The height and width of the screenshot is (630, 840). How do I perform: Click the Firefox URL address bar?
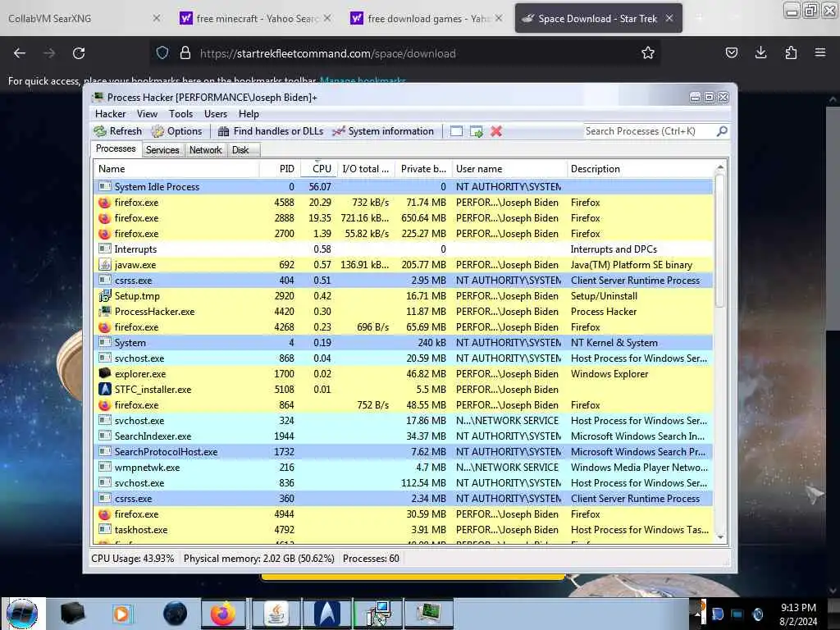405,53
